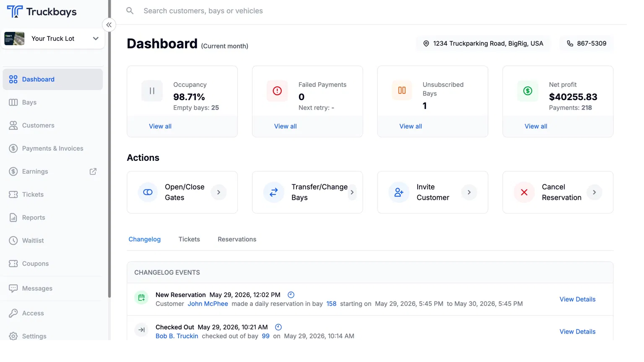Switch to the Tickets tab
This screenshot has width=644, height=362.
point(189,239)
